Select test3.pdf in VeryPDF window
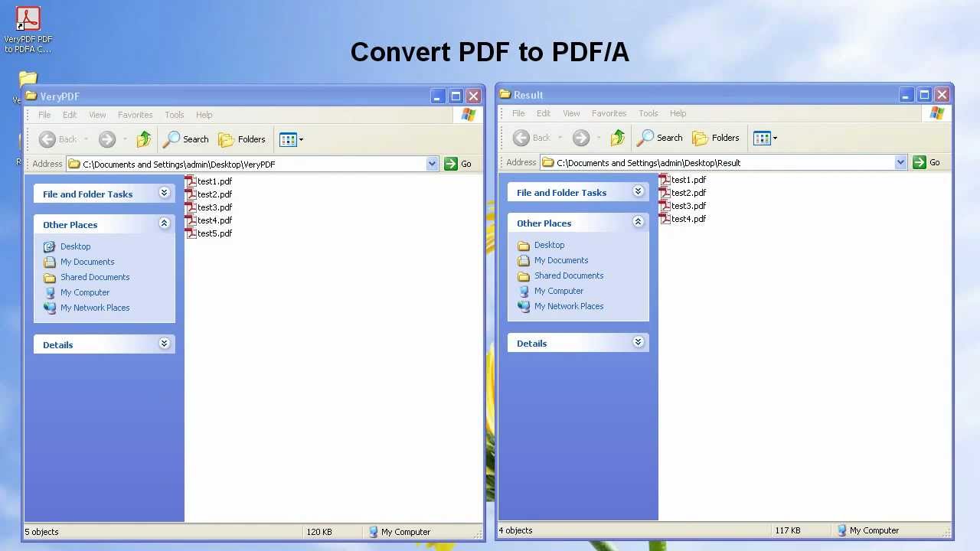This screenshot has width=980, height=551. tap(208, 207)
